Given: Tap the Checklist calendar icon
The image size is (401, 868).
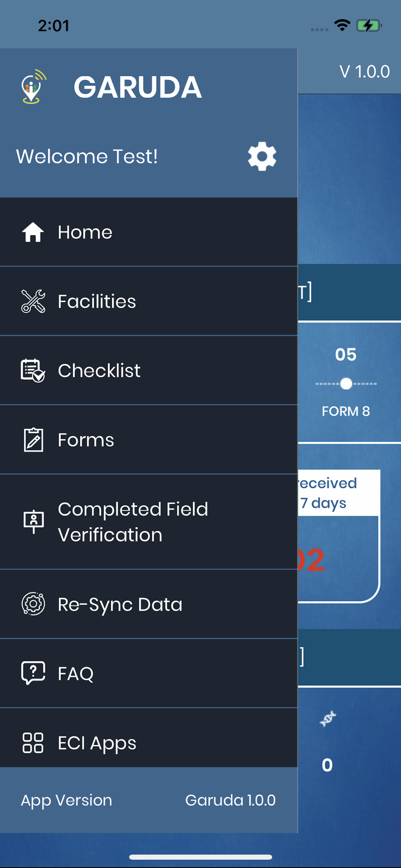Looking at the screenshot, I should (33, 371).
